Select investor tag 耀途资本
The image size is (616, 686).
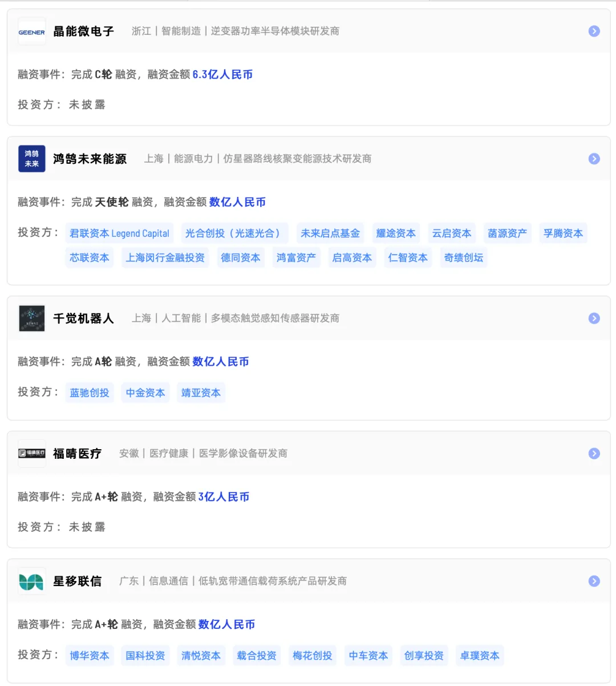396,233
